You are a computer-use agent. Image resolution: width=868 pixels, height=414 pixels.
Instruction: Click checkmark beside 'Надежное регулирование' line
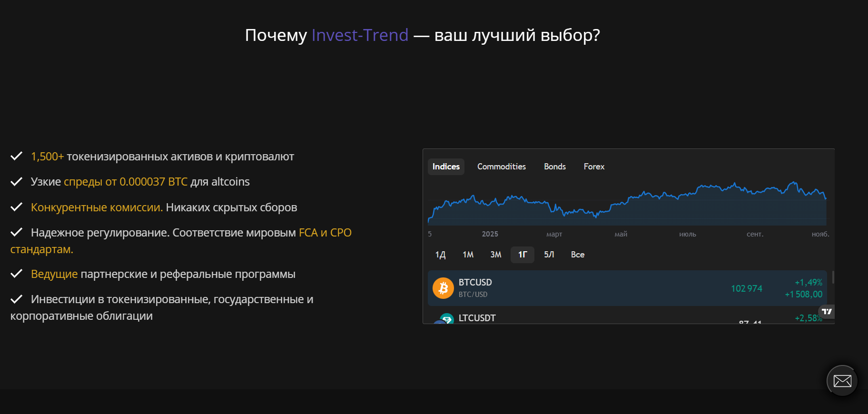pyautogui.click(x=17, y=232)
